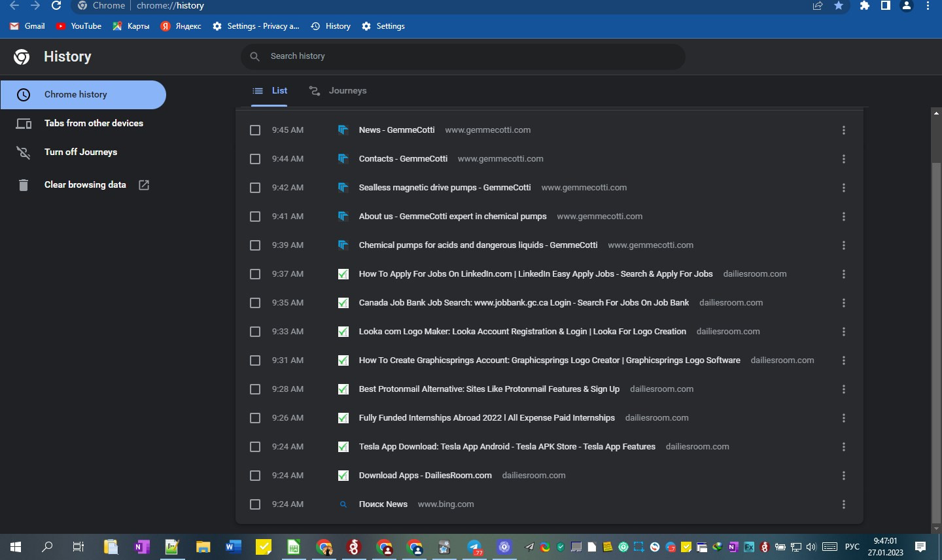
Task: Open the Extensions puzzle icon
Action: [x=865, y=6]
